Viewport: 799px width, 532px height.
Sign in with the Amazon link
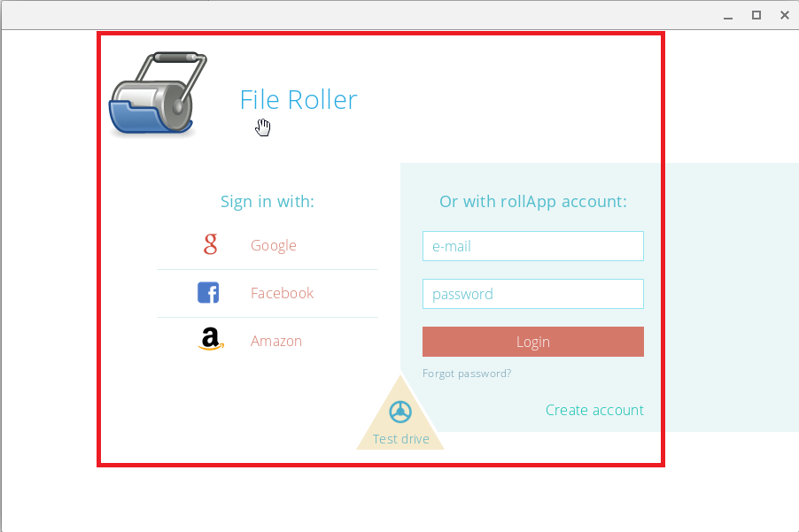pos(276,341)
